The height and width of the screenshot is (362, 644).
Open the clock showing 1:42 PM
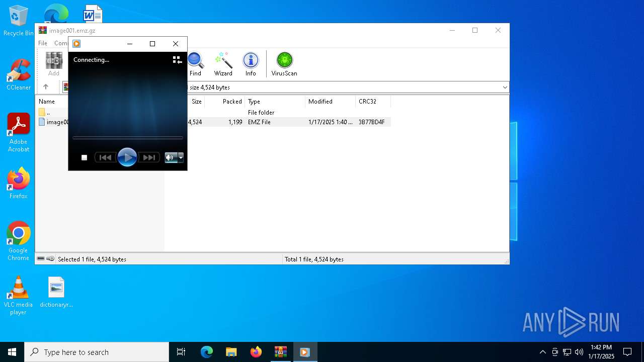[601, 352]
